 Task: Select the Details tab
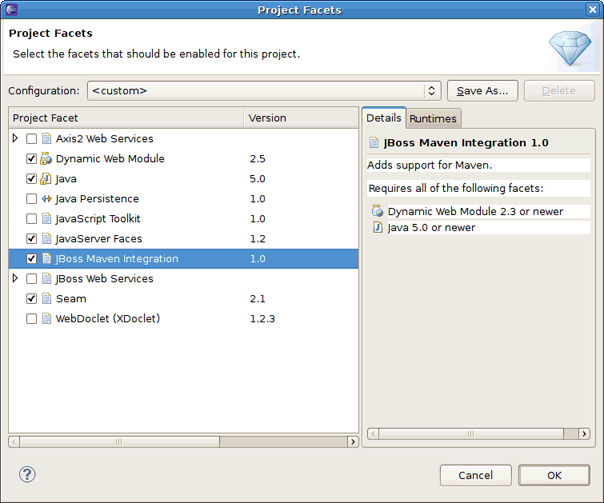point(383,118)
